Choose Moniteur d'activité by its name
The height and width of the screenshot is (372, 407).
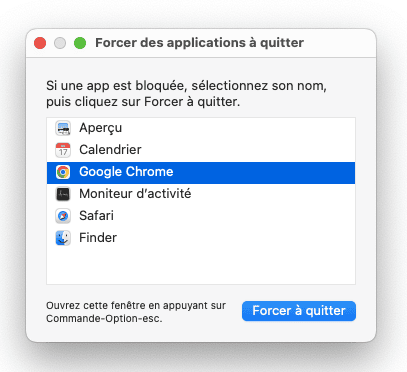[135, 194]
